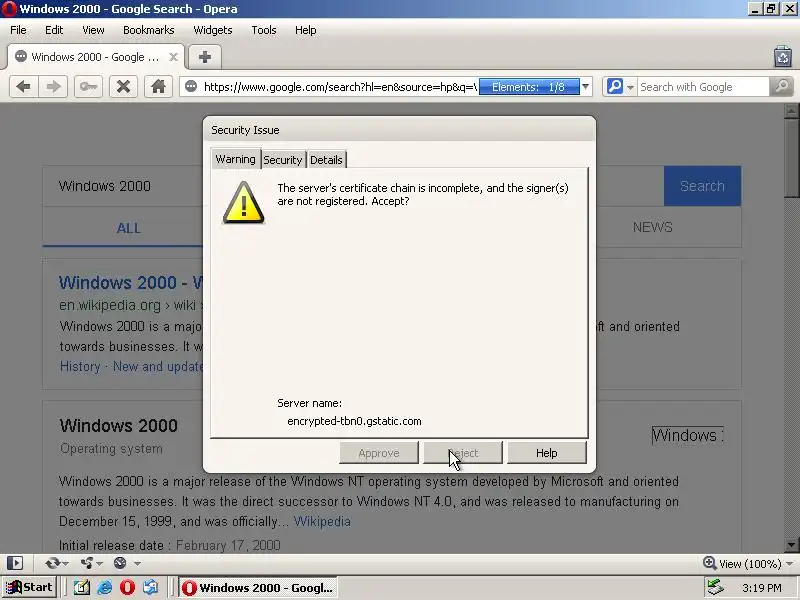800x600 pixels.
Task: Expand the address bar history dropdown
Action: coord(586,87)
